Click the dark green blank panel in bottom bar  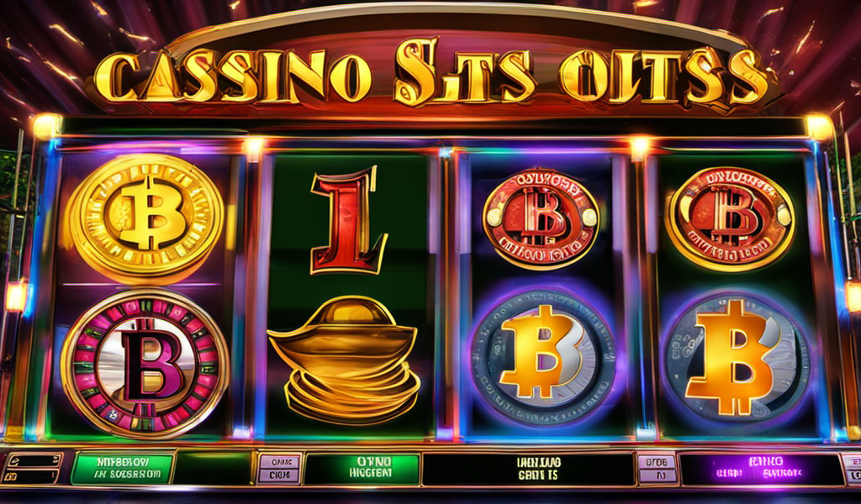point(213,469)
